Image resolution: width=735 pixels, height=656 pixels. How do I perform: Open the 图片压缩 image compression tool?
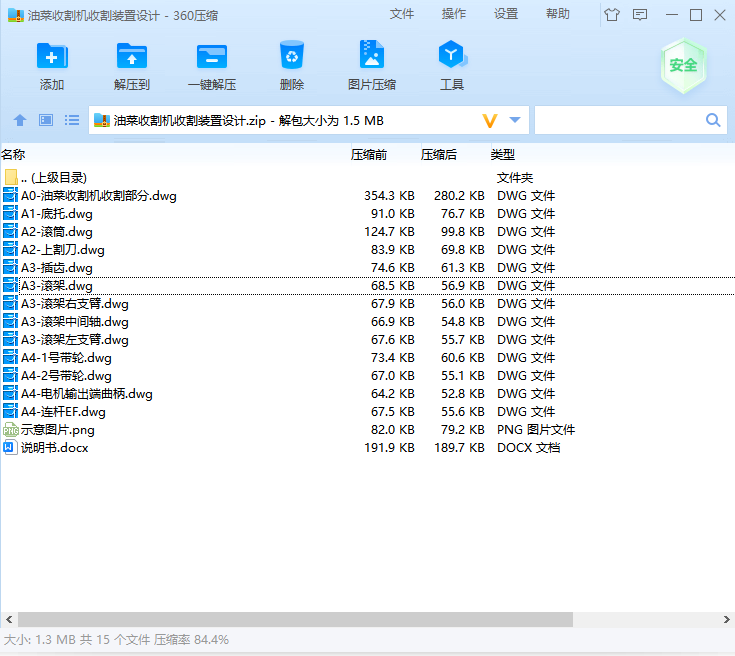372,54
